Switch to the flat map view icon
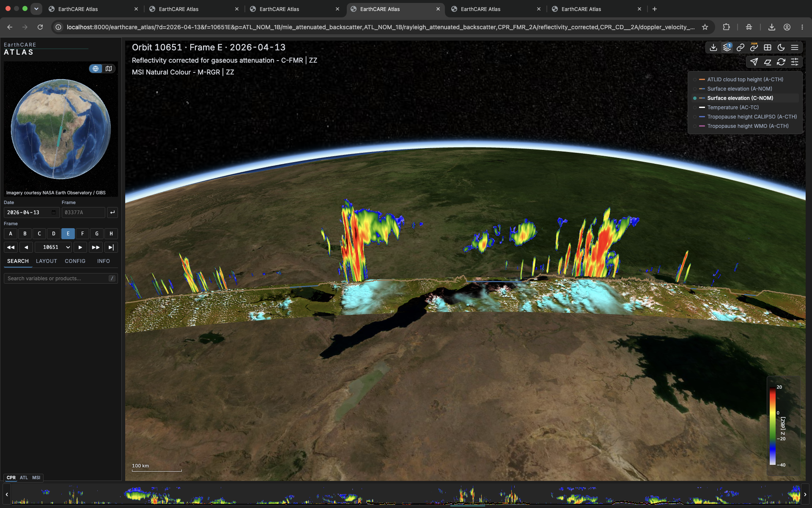 click(x=109, y=69)
